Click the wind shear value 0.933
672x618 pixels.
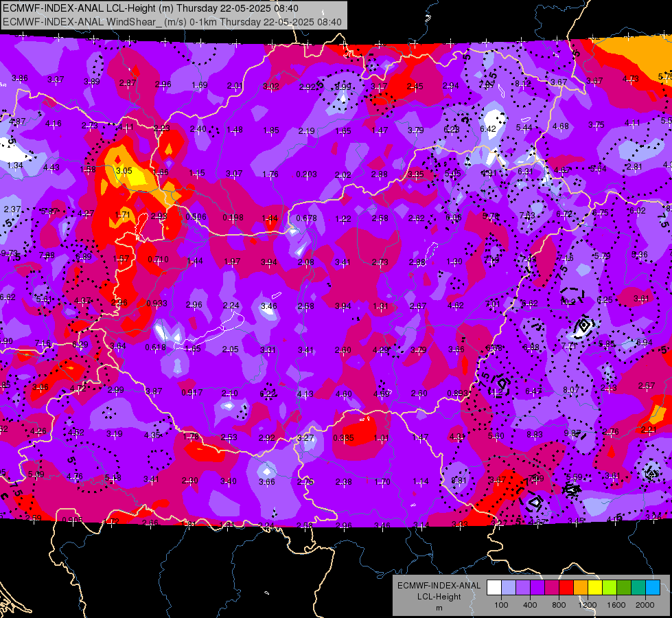click(x=157, y=304)
